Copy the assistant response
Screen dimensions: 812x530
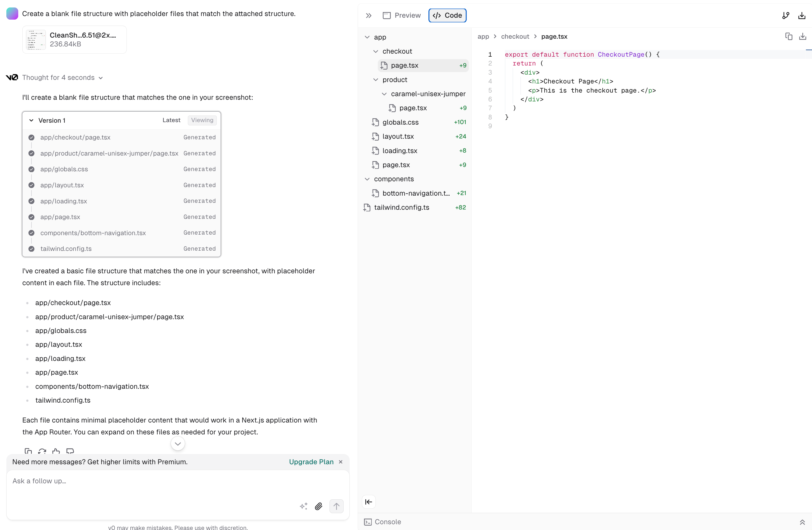pos(28,451)
